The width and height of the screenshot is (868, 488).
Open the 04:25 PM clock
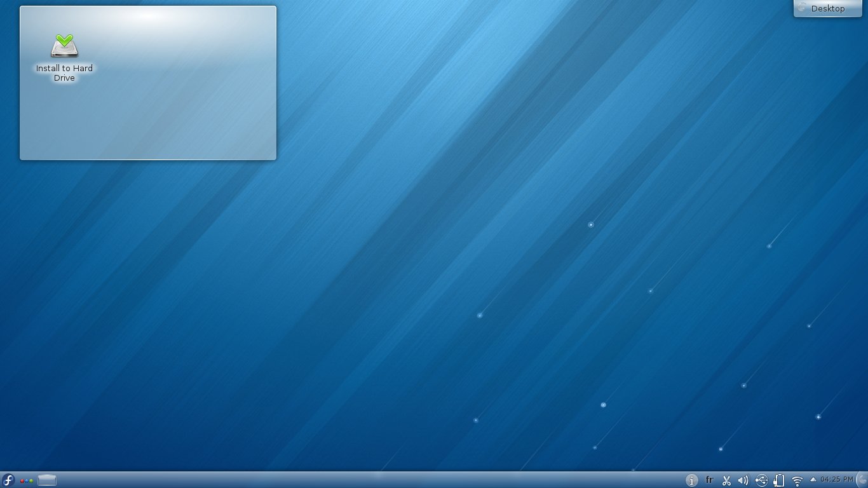(837, 480)
